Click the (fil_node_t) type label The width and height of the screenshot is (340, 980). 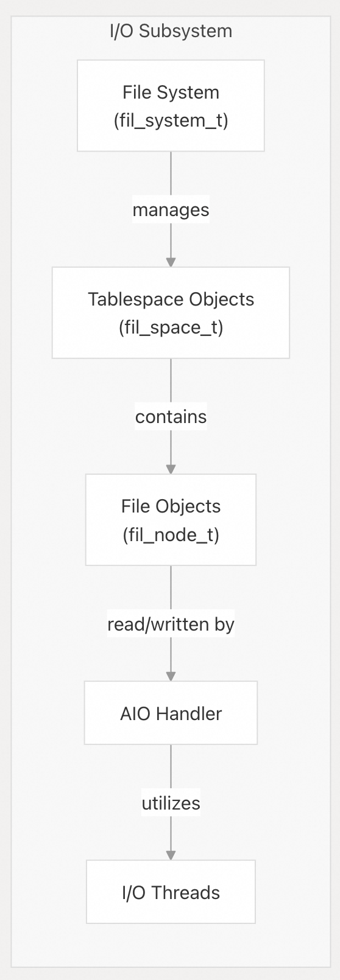[x=171, y=534]
